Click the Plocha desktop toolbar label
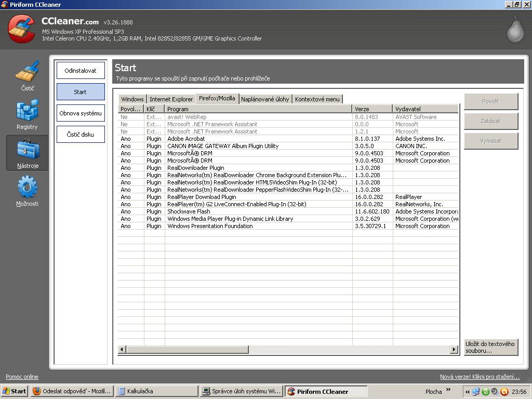Screen dimensions: 532x399 click(x=434, y=392)
